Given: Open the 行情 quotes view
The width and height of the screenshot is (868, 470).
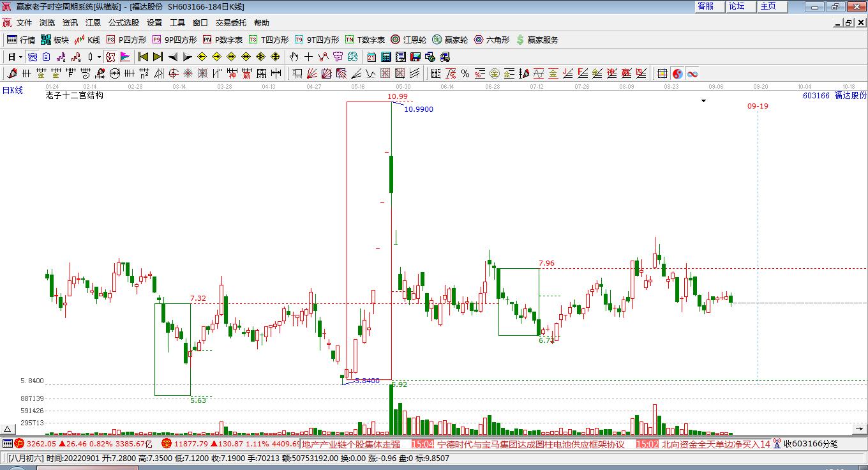Looking at the screenshot, I should (x=21, y=40).
